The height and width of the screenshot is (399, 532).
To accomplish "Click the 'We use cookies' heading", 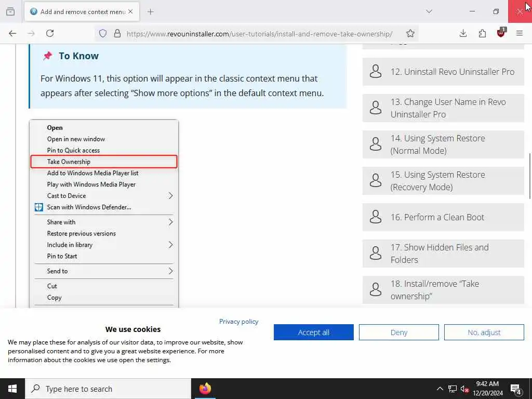I will click(133, 329).
